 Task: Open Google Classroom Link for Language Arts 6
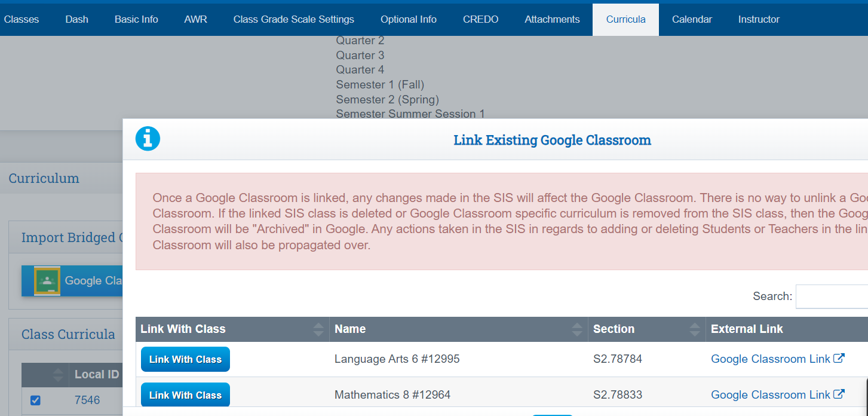tap(770, 359)
